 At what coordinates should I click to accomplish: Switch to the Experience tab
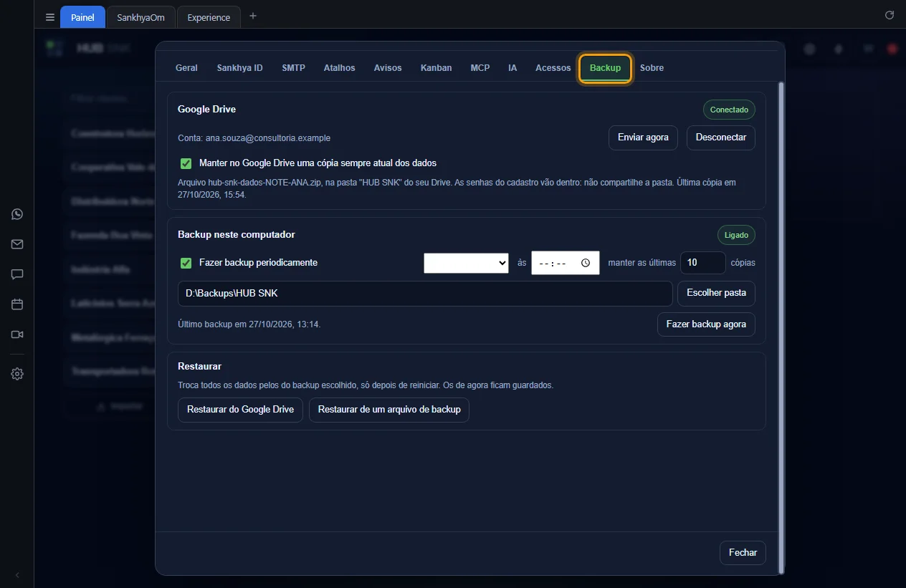point(209,17)
